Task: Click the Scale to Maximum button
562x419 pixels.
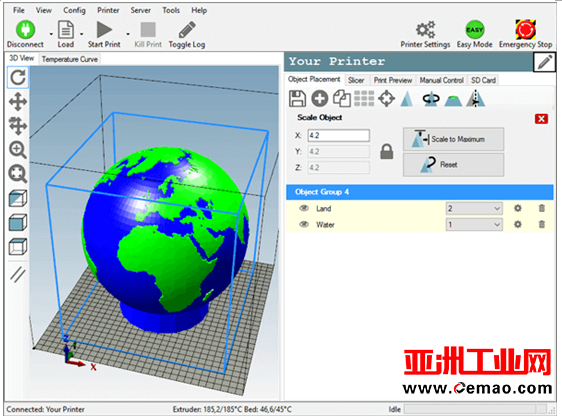Action: [453, 139]
